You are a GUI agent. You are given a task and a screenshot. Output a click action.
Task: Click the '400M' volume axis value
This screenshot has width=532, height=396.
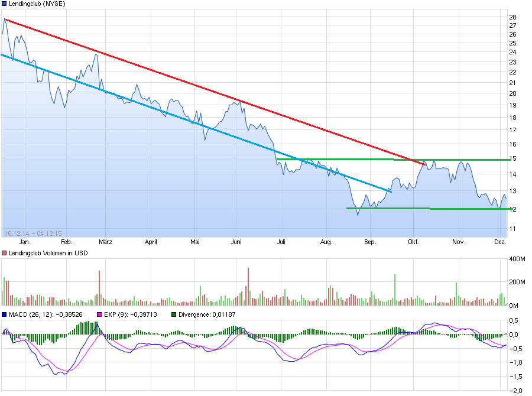pyautogui.click(x=518, y=259)
